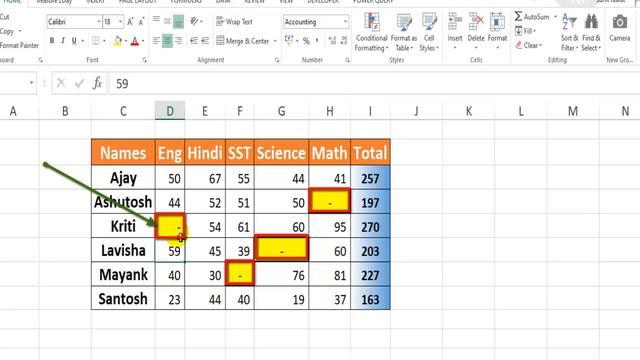Click the Increase Indent icon
Screen dimensions: 640x360
tap(205, 41)
